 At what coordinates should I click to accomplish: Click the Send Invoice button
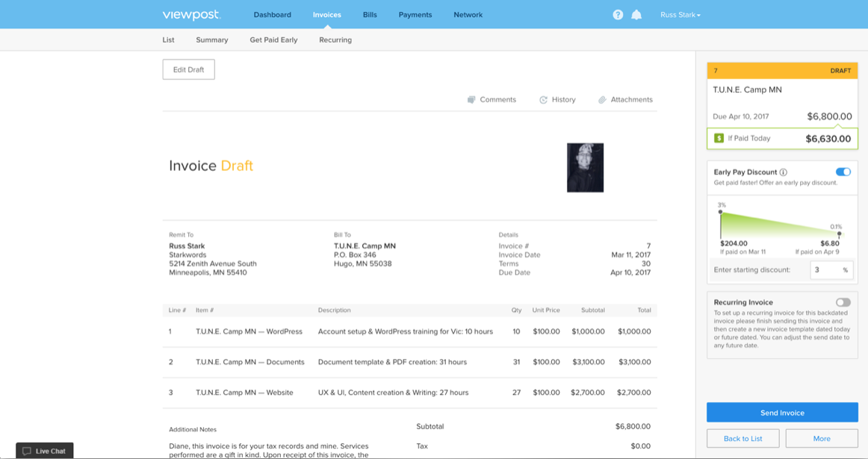coord(782,413)
